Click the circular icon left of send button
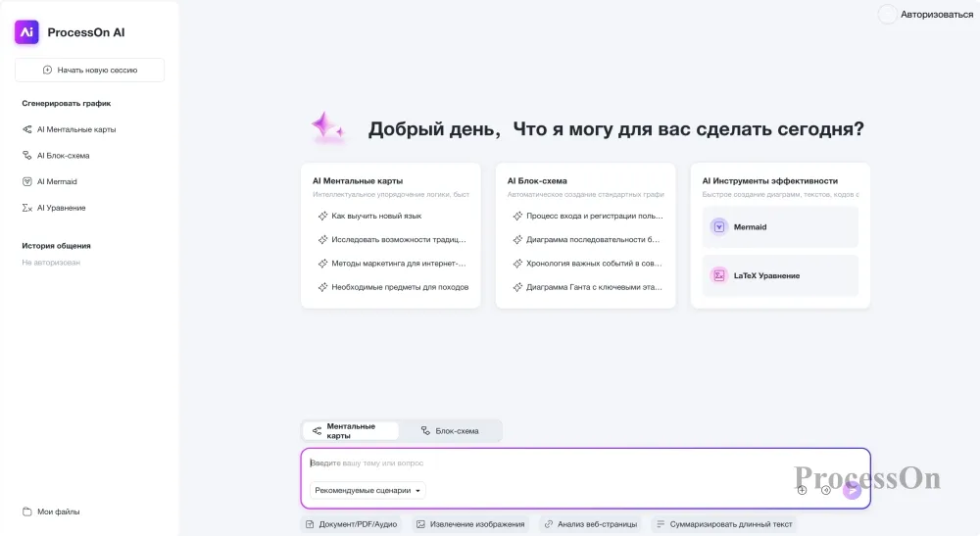 click(825, 490)
